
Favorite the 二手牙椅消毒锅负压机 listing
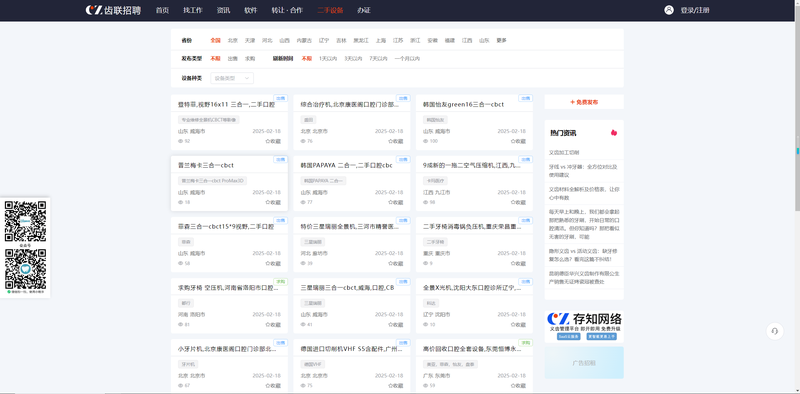[513, 264]
